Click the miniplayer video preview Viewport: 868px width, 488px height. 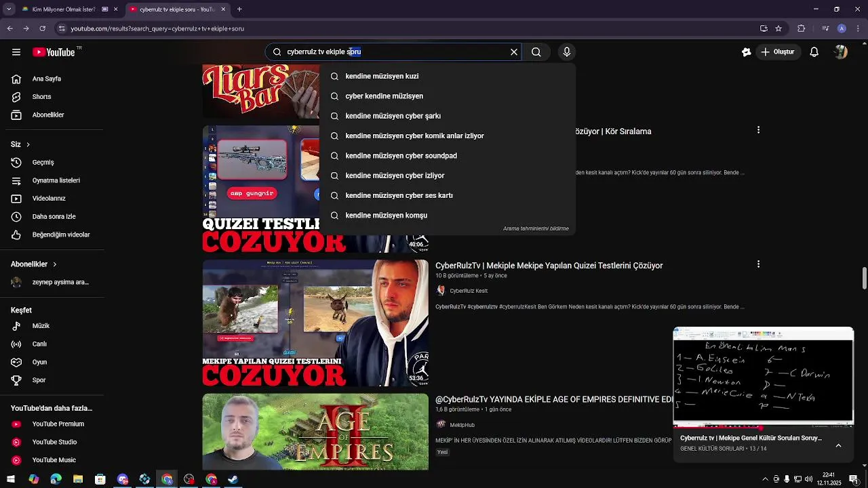764,377
